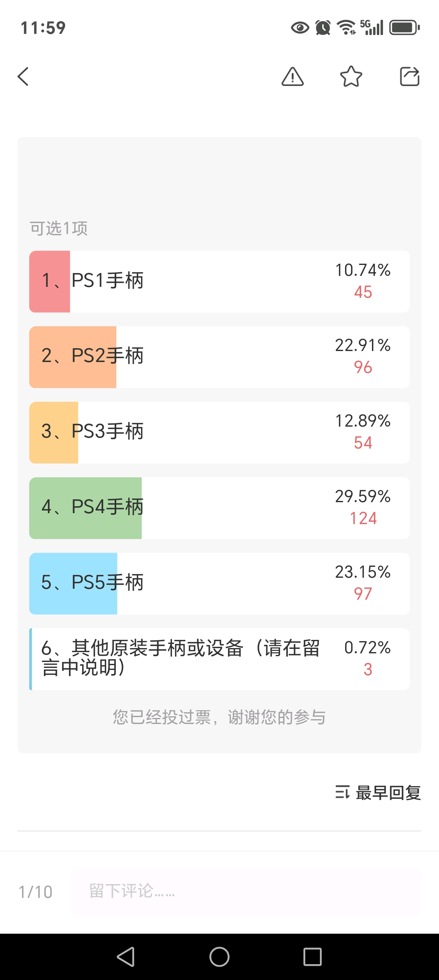Choose the 3、PS3手柄 poll entry
This screenshot has width=439, height=980.
pos(219,432)
